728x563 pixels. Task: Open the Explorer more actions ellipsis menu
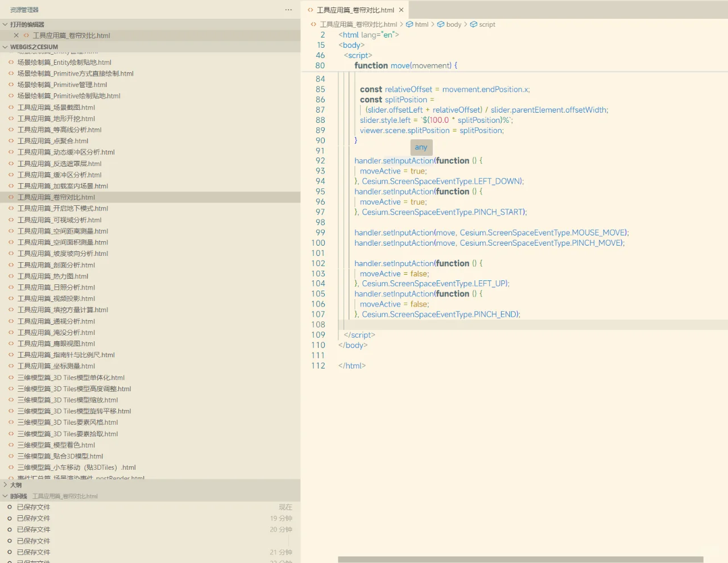288,10
